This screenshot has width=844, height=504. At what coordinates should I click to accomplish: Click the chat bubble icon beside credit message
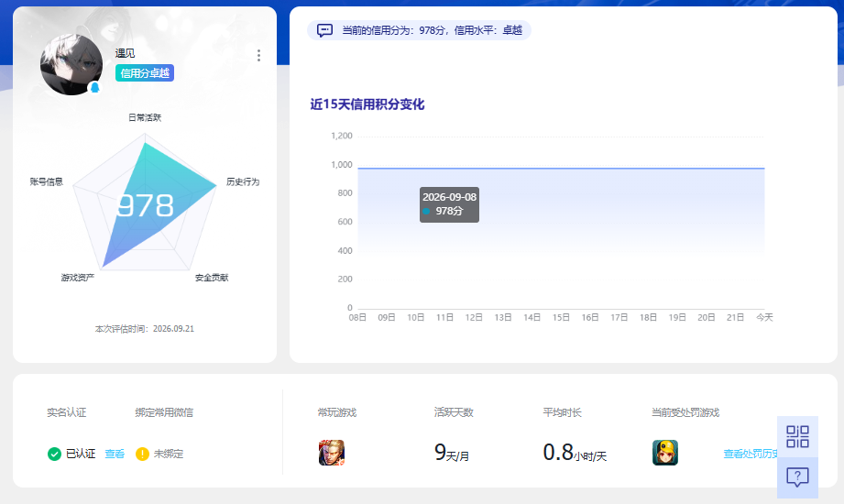324,30
